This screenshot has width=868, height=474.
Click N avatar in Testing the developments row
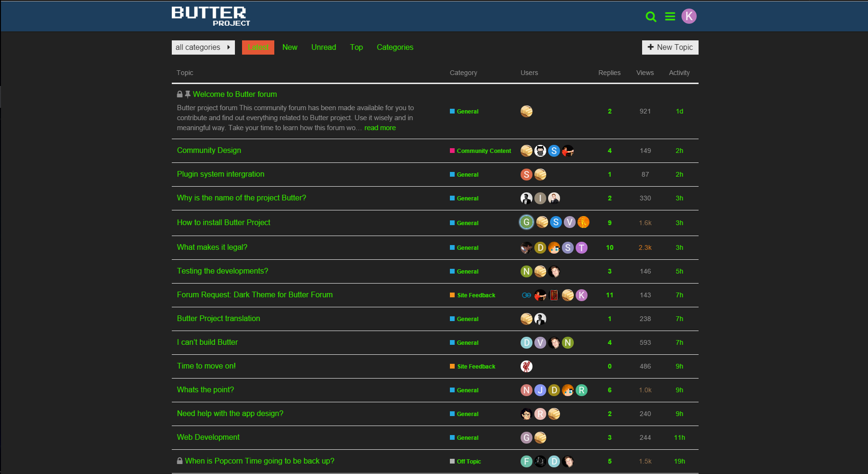click(x=526, y=271)
